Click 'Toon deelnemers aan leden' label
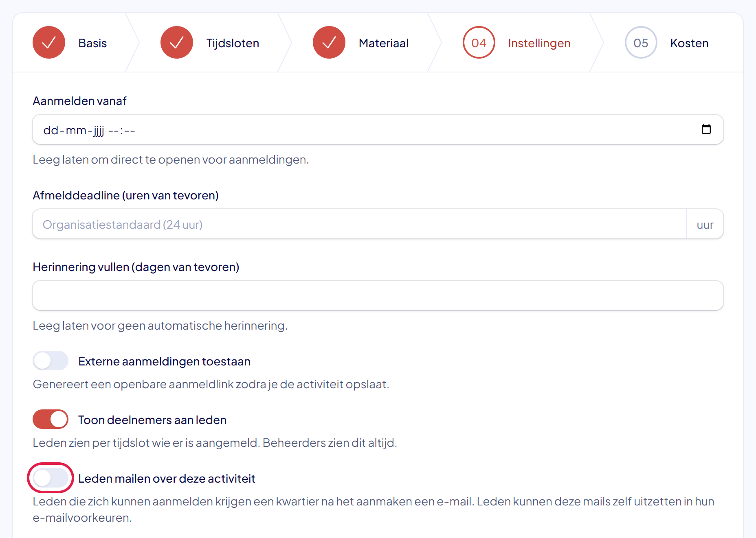This screenshot has height=538, width=756. [152, 420]
